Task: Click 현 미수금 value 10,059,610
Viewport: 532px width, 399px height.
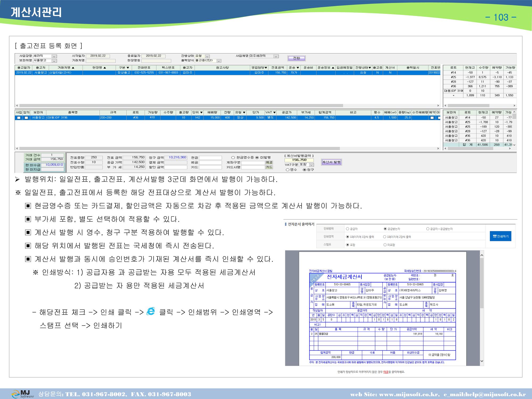Action: (x=52, y=165)
